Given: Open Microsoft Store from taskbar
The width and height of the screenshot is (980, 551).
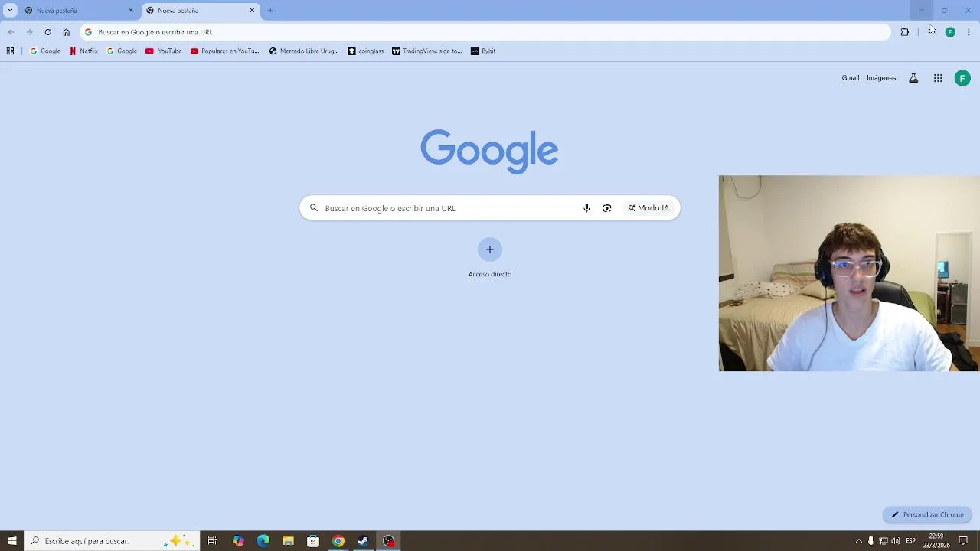Looking at the screenshot, I should pos(313,541).
